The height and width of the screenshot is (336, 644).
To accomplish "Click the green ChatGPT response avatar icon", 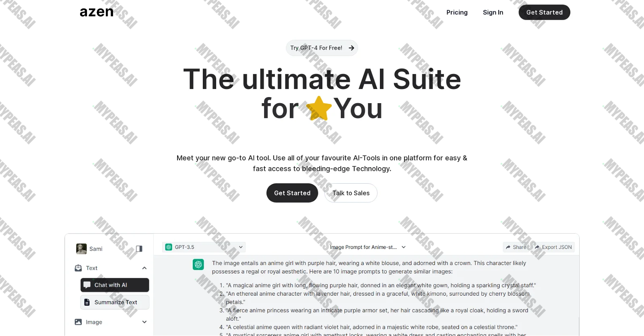I will (198, 264).
